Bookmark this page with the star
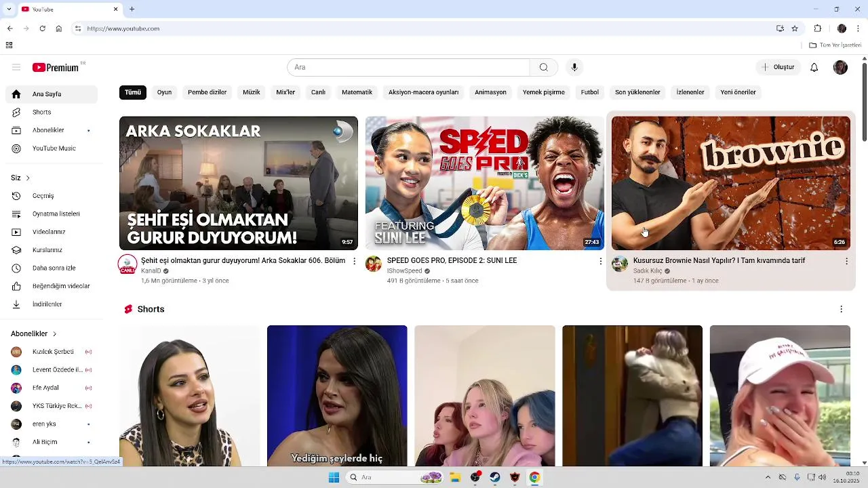 tap(795, 28)
